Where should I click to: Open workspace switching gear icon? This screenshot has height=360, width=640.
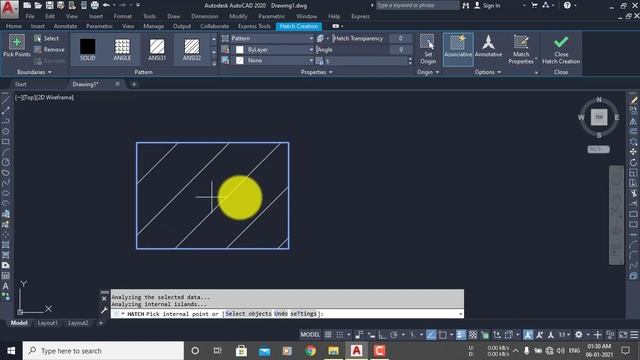point(579,335)
